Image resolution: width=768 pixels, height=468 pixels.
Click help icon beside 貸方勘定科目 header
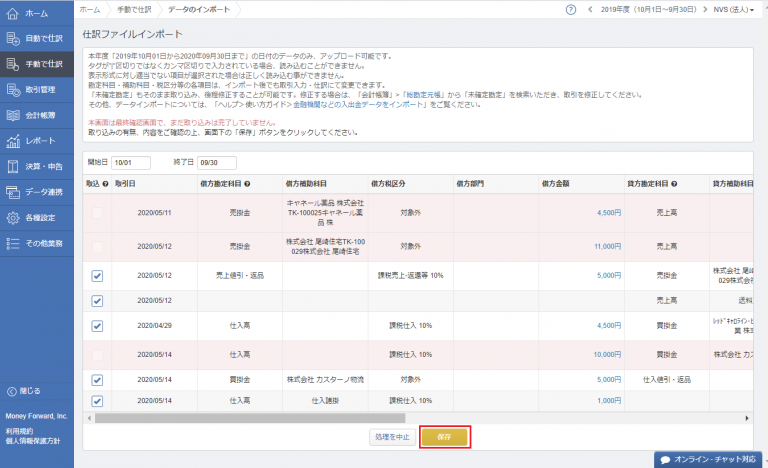coord(674,184)
